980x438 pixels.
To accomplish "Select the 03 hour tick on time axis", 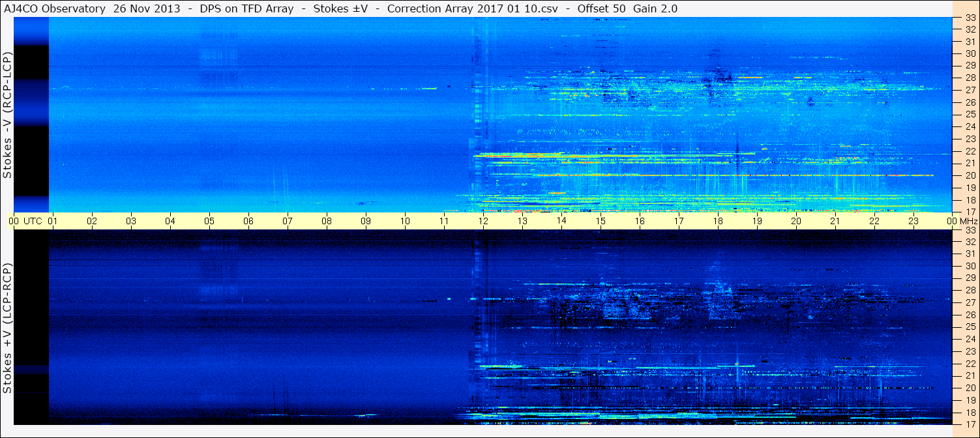I will (131, 222).
